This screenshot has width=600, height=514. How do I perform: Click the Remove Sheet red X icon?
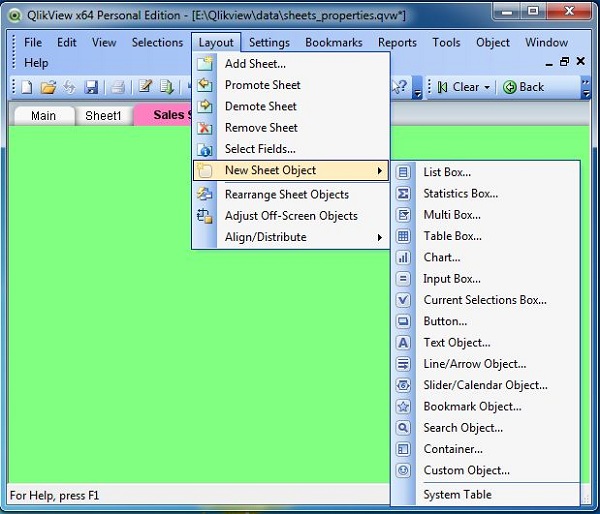205,127
